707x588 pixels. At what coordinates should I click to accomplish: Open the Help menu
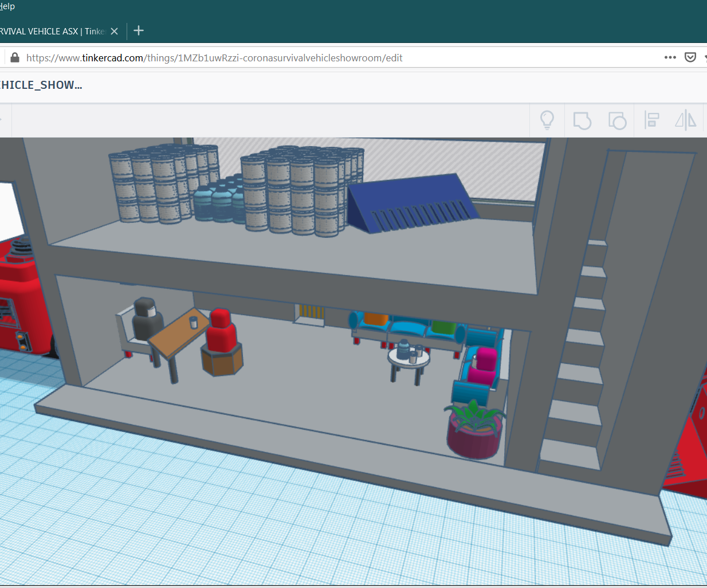(x=7, y=6)
